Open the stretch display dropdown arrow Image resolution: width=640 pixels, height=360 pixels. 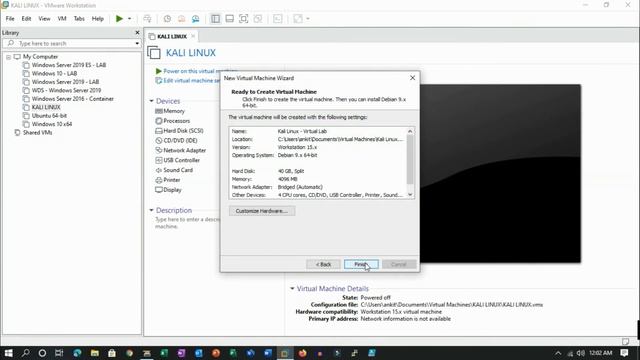click(x=308, y=19)
